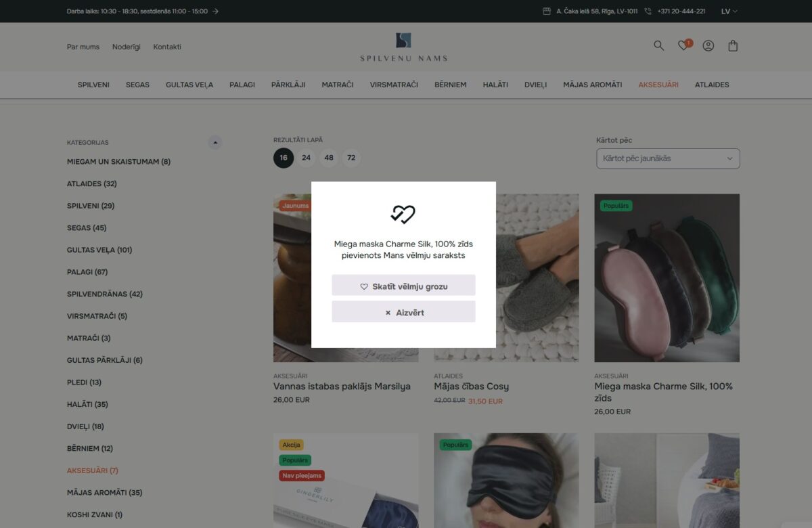Click the Spilvenu Nams logo
812x528 pixels.
(x=403, y=47)
